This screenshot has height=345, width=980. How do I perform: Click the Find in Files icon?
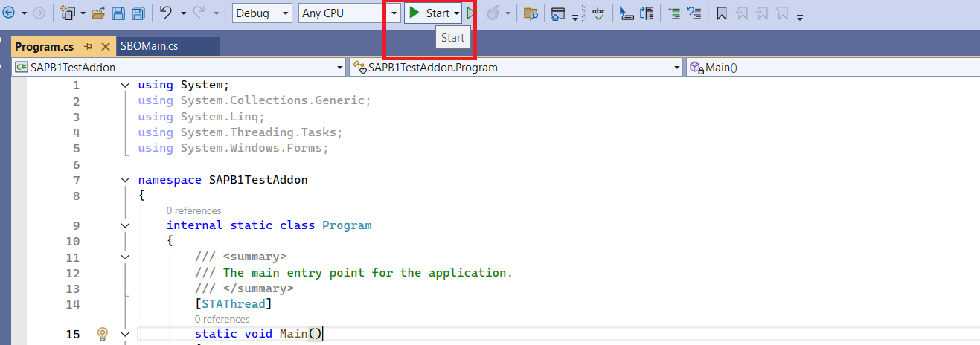pyautogui.click(x=531, y=13)
